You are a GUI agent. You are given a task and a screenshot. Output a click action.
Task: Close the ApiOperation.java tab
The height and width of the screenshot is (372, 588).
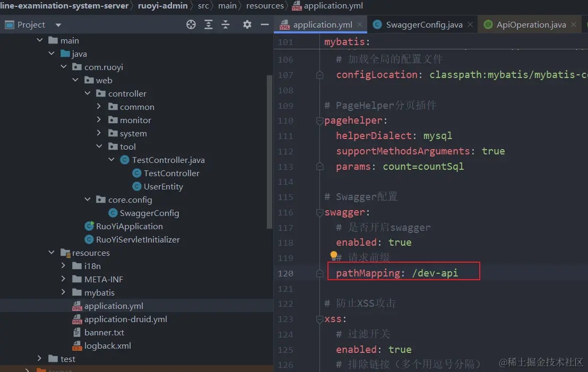[574, 24]
